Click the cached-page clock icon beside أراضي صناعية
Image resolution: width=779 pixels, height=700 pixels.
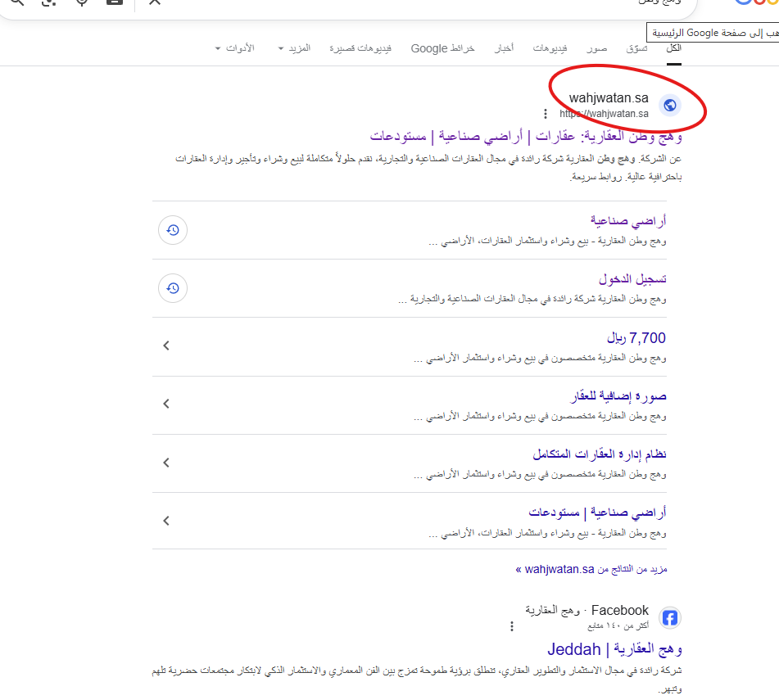click(x=172, y=230)
